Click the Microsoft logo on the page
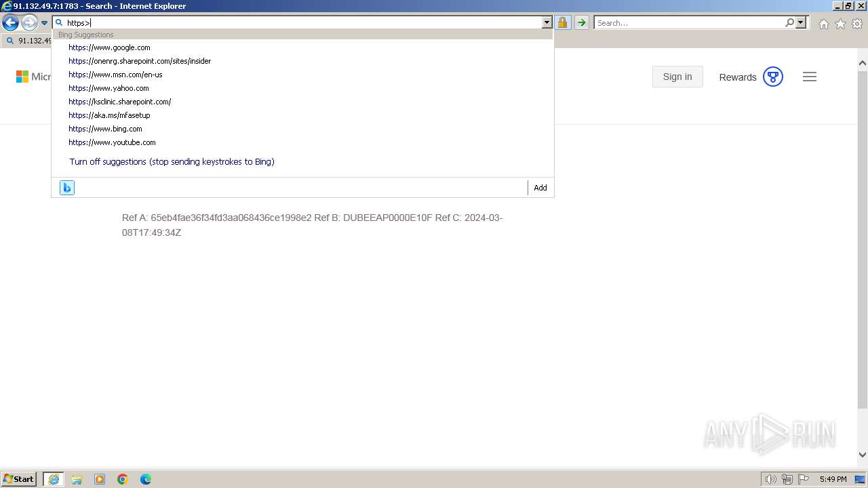The width and height of the screenshot is (868, 488). click(x=33, y=77)
